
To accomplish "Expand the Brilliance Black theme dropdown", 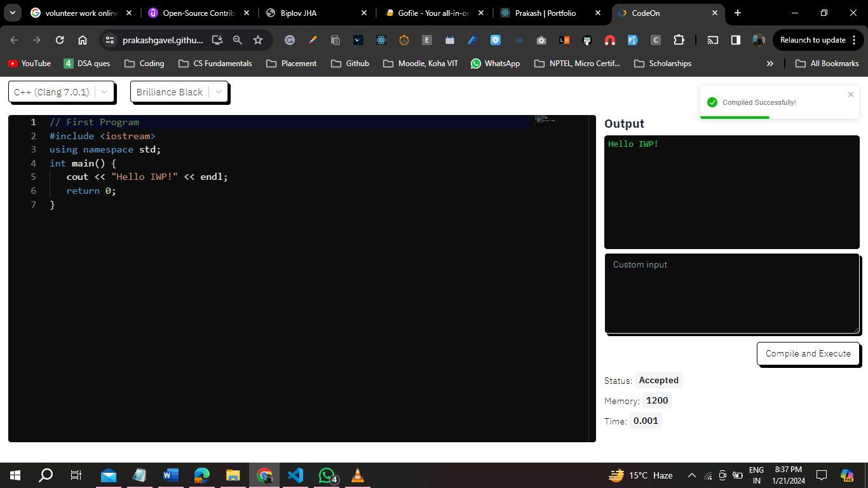I will [x=179, y=92].
